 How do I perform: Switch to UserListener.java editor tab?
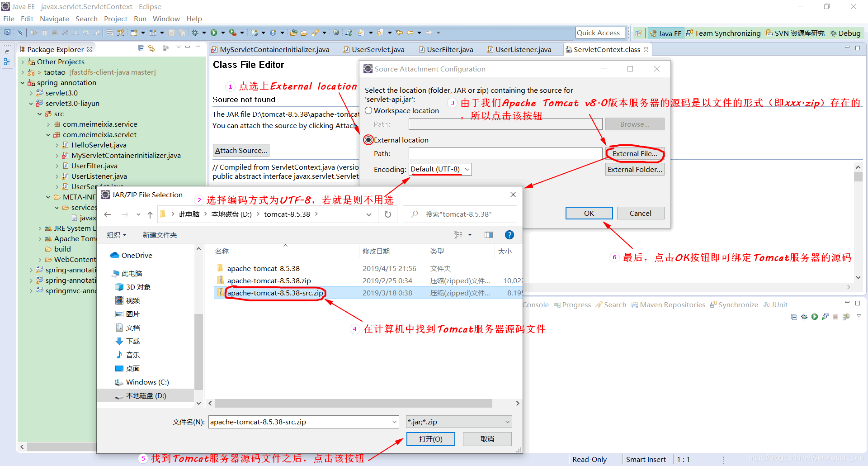(519, 49)
